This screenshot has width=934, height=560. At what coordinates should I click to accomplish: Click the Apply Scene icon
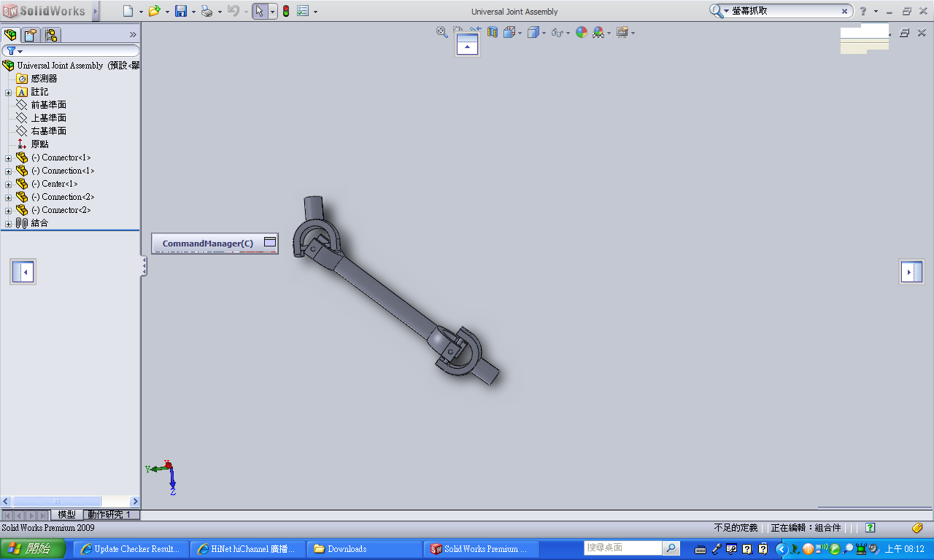tap(598, 32)
